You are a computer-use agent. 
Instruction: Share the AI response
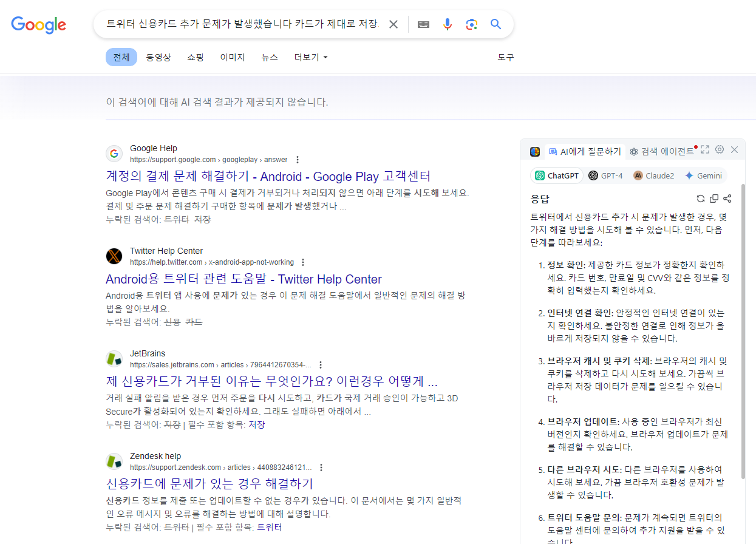tap(727, 199)
